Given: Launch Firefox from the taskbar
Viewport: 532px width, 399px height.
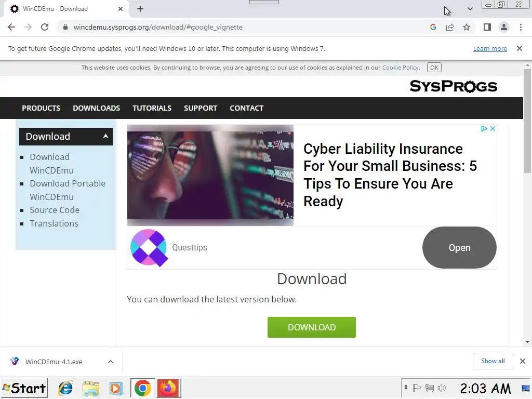Looking at the screenshot, I should pyautogui.click(x=168, y=388).
